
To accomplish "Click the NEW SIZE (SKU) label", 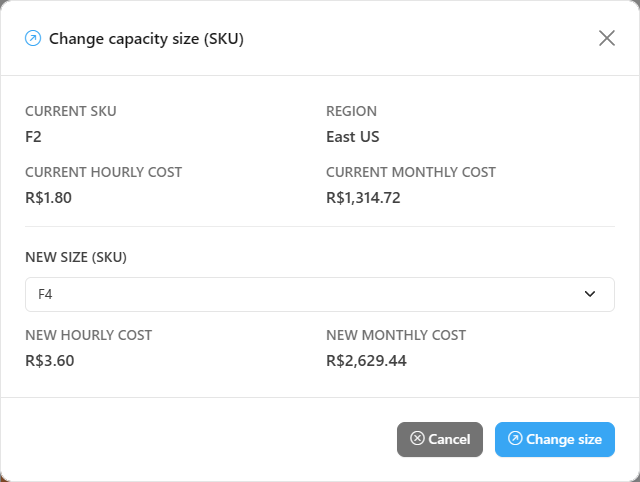I will (76, 257).
